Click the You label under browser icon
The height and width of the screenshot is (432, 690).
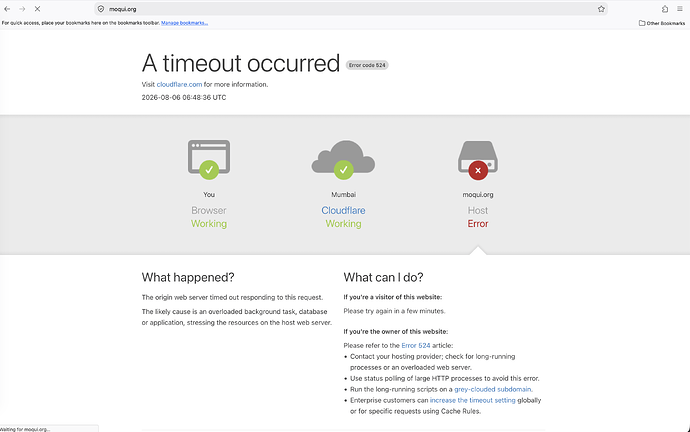coord(209,194)
